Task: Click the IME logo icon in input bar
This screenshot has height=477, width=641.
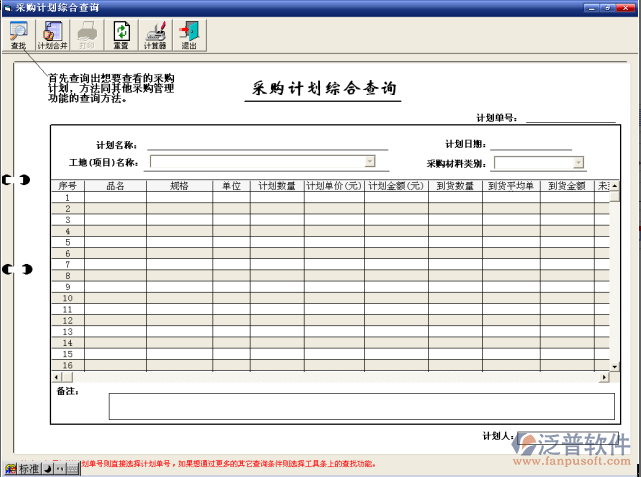Action: click(x=11, y=469)
